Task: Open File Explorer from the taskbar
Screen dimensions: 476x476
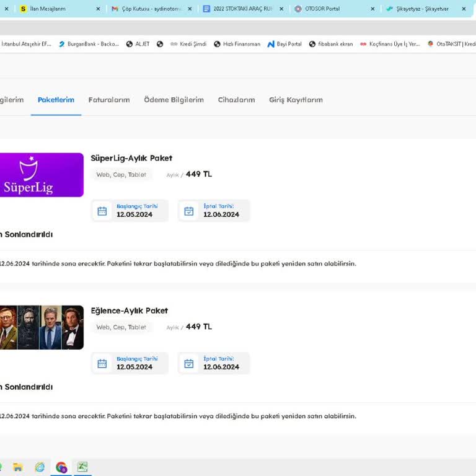Action: click(x=17, y=467)
